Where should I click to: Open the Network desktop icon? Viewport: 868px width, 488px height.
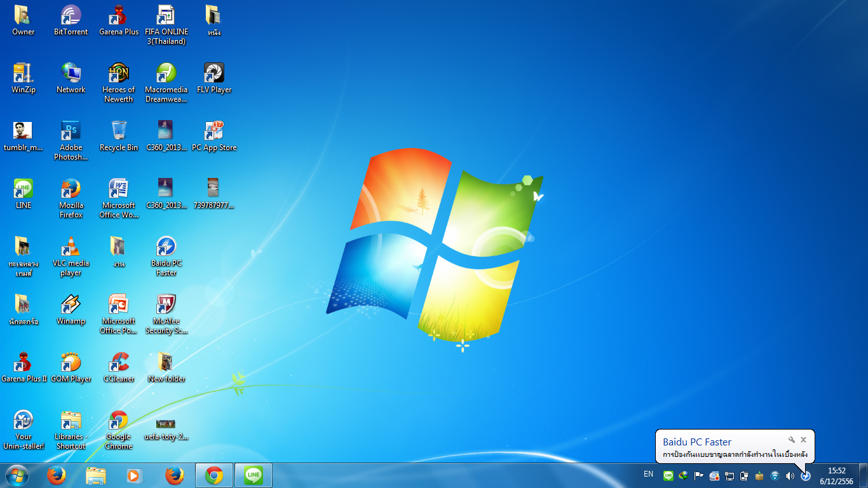(71, 78)
